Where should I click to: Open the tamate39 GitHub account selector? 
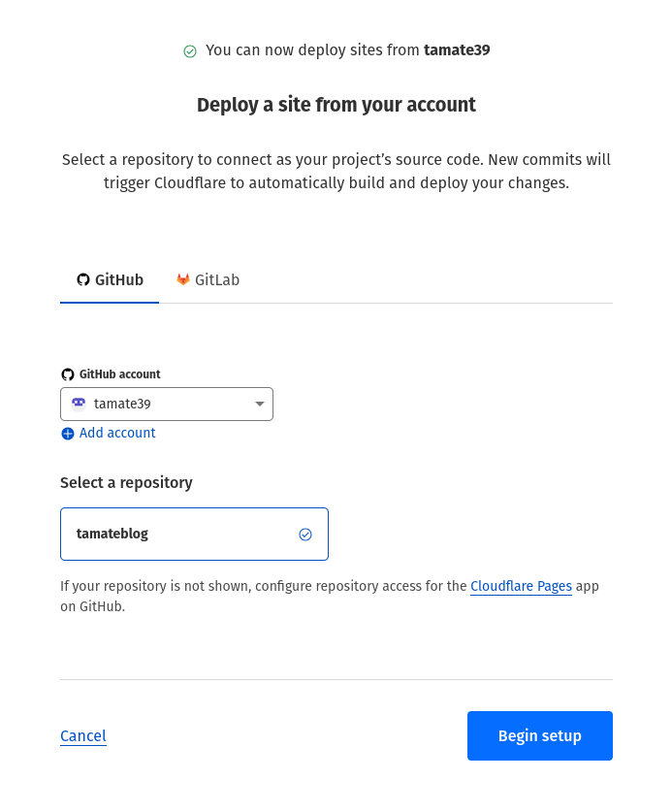(x=167, y=405)
